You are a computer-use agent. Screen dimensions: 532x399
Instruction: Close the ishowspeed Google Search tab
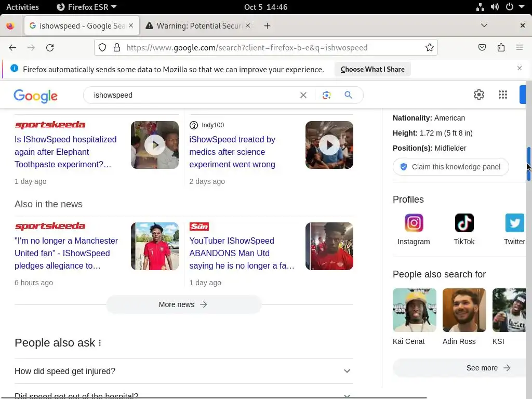pos(131,26)
